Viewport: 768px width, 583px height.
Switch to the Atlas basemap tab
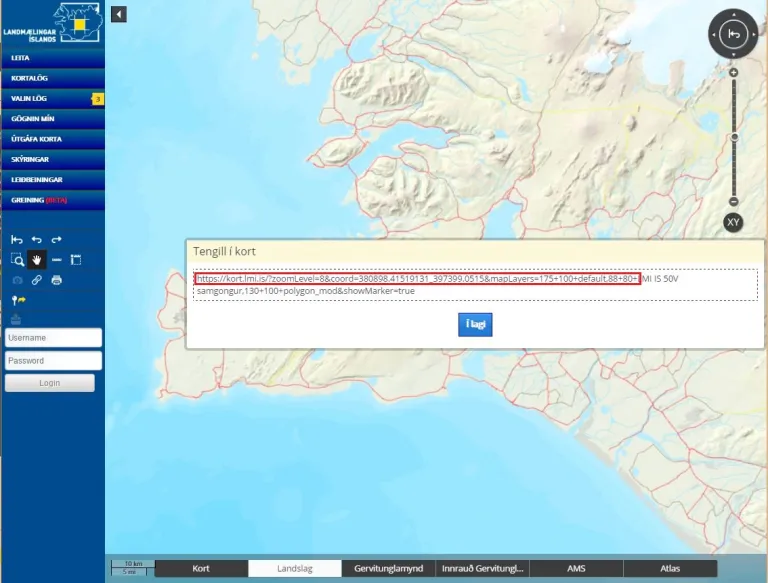pyautogui.click(x=669, y=568)
